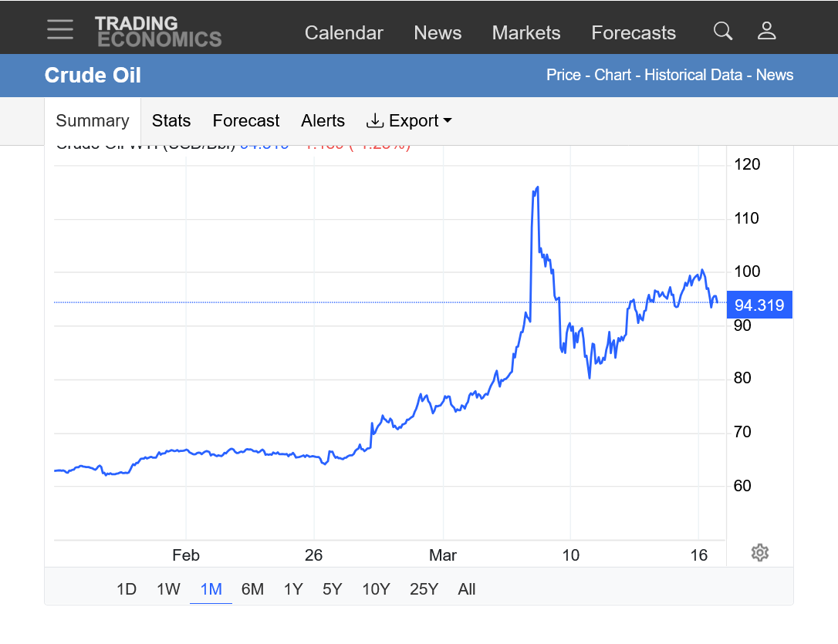
Task: Click the Trading Economics logo
Action: 158,32
